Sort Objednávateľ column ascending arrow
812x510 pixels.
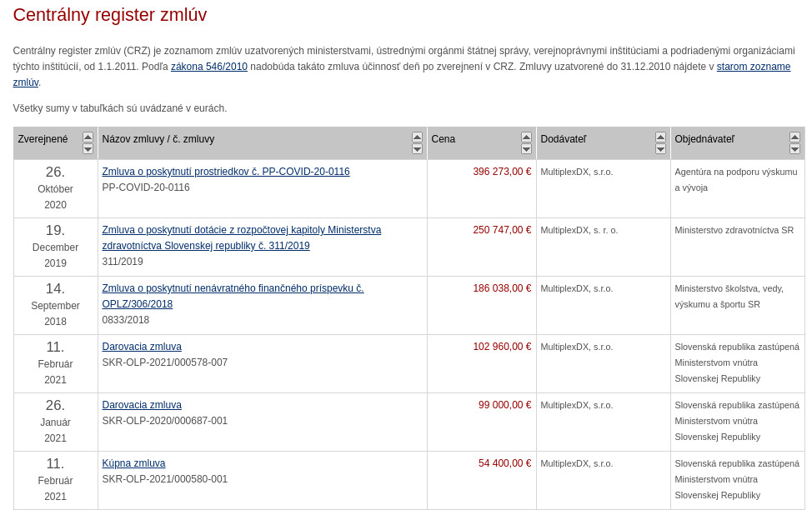tap(794, 137)
